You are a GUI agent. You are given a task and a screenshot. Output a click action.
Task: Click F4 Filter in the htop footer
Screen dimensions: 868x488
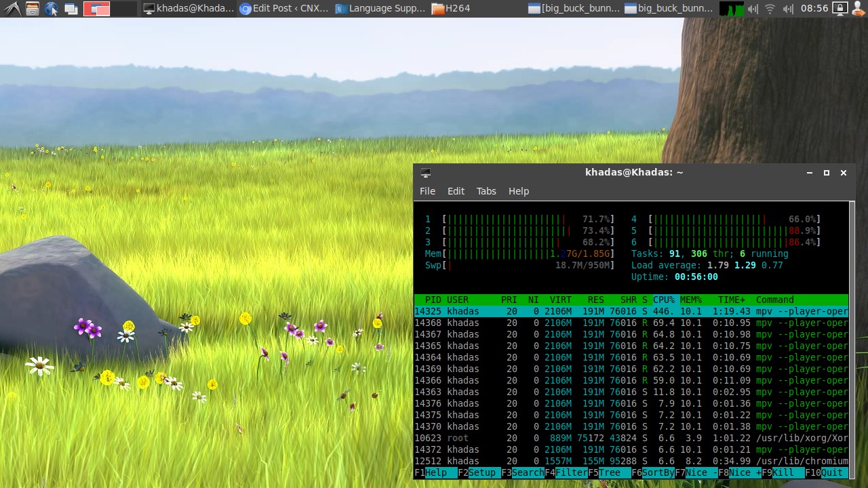(566, 472)
